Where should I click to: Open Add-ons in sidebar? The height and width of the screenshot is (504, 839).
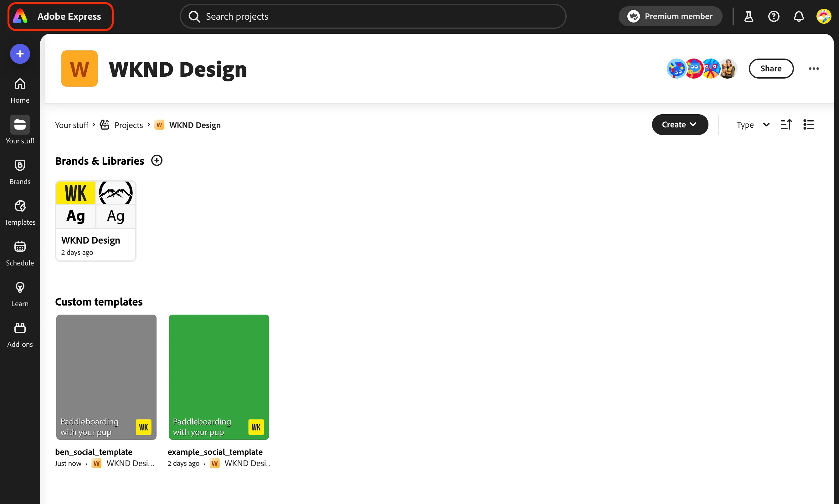[x=20, y=335]
